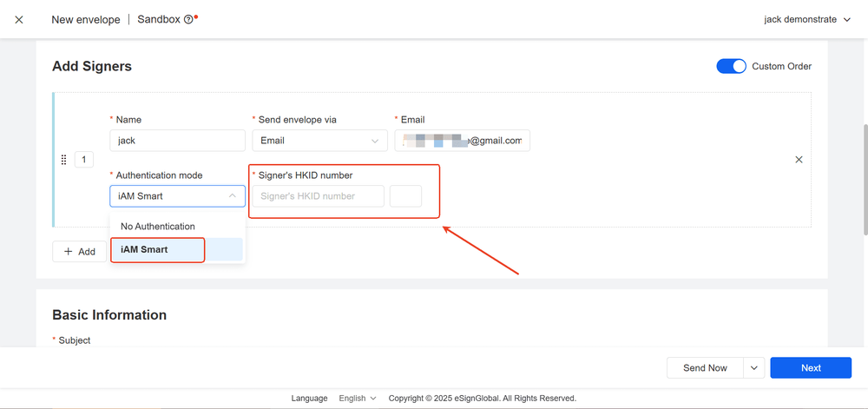Click the signer Email address field
The height and width of the screenshot is (409, 868).
tap(462, 141)
